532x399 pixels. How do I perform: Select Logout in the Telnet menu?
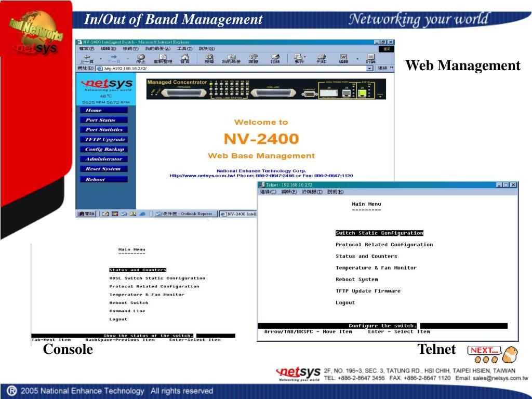tap(345, 303)
